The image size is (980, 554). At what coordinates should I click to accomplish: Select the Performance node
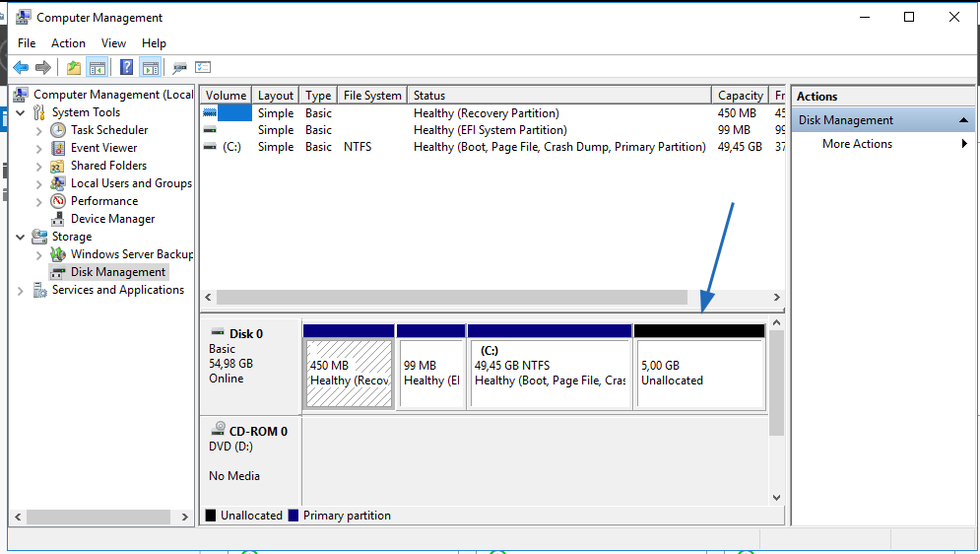[x=103, y=201]
